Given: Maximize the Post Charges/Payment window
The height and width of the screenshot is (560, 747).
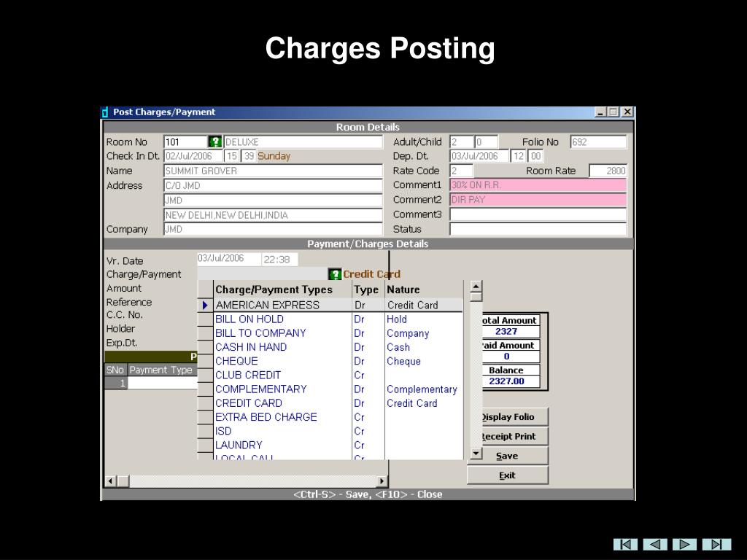Looking at the screenshot, I should click(614, 112).
